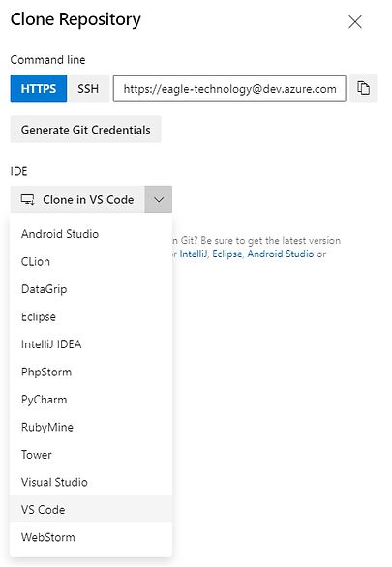Close the Clone Repository panel
Image resolution: width=392 pixels, height=567 pixels.
pos(355,22)
